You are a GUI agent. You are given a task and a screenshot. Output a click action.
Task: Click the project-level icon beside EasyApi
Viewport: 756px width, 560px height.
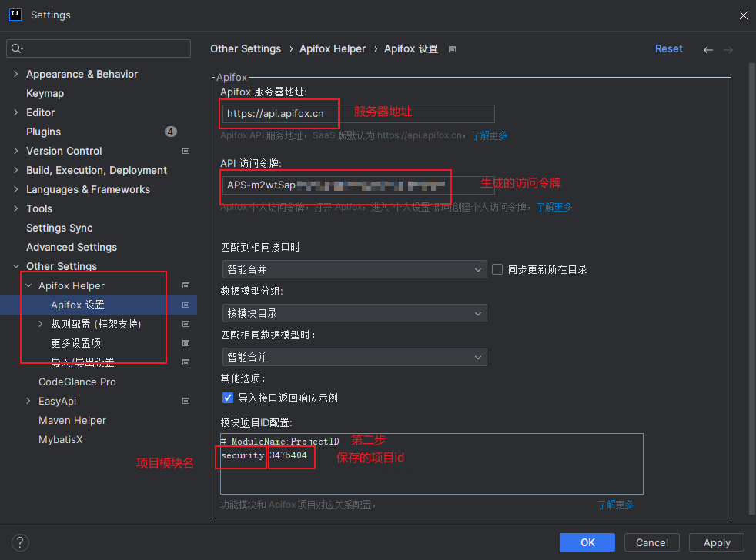(186, 401)
